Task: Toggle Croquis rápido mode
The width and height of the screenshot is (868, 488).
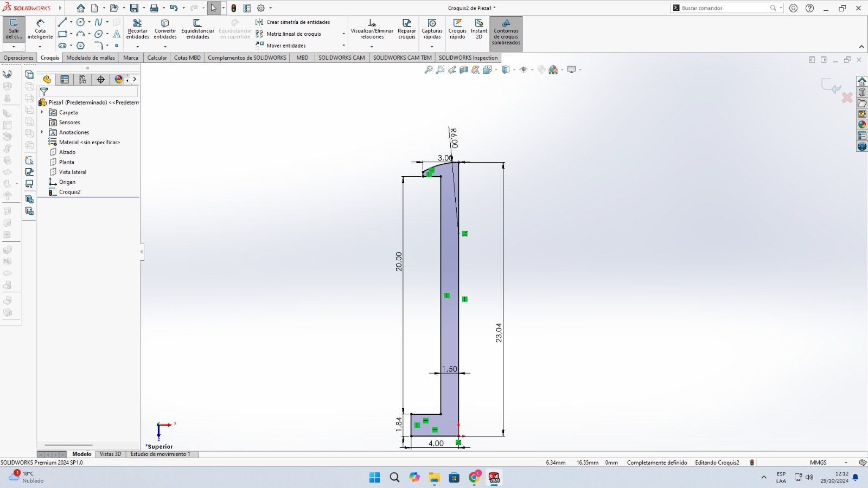Action: coord(457,29)
